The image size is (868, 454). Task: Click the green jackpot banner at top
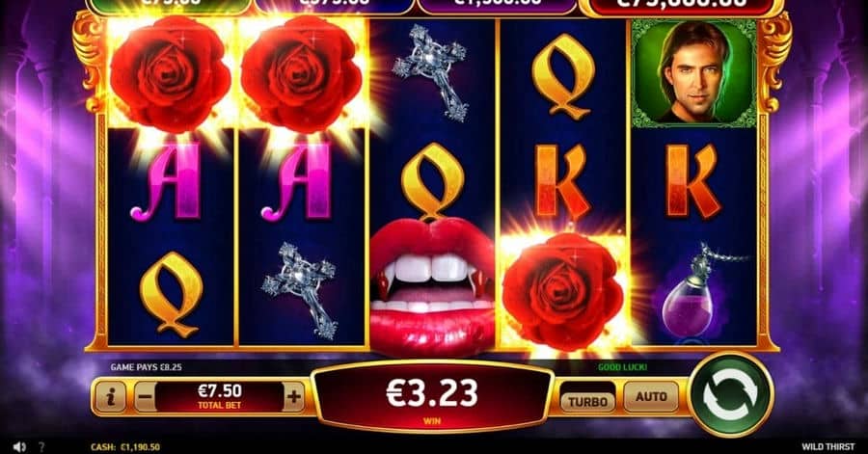170,5
